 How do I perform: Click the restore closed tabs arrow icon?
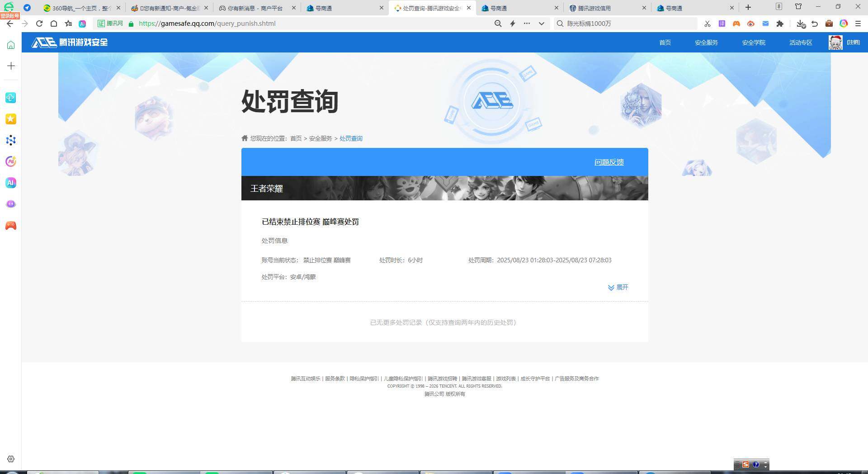(815, 24)
